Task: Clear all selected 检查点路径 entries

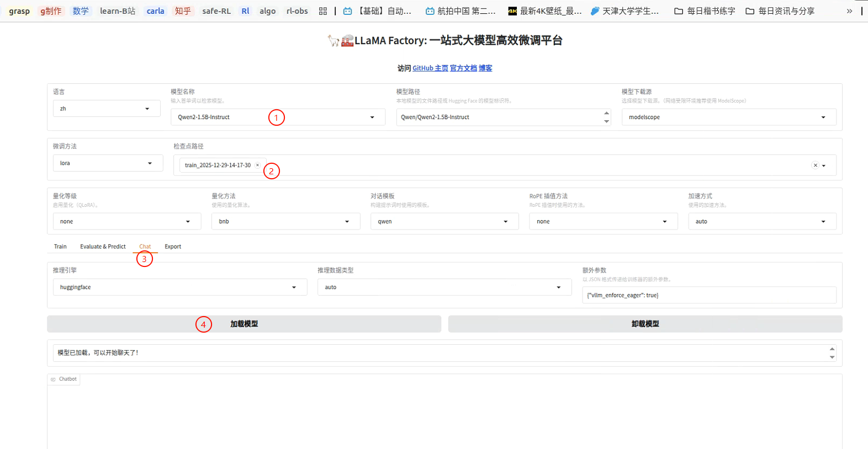Action: pos(815,165)
